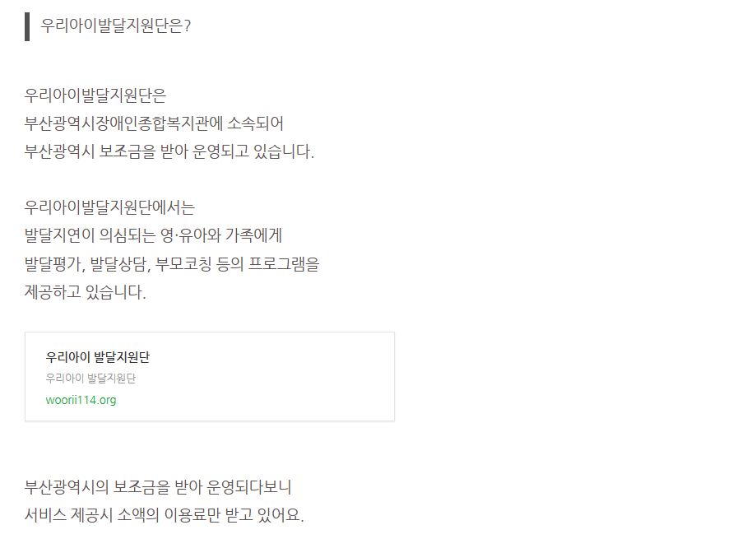
Task: Click the word 가족에게 in the text
Action: pos(253,235)
